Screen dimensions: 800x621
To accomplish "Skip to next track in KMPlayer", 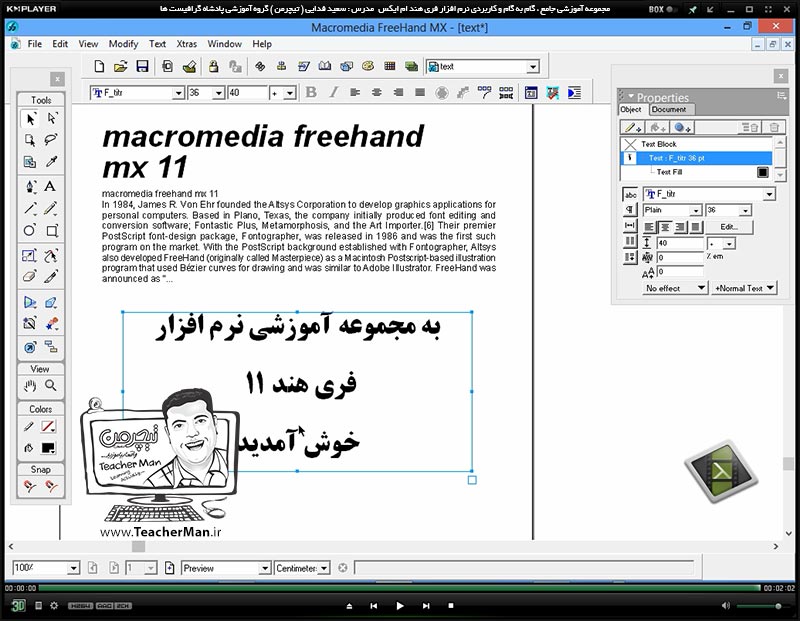I will [x=426, y=606].
